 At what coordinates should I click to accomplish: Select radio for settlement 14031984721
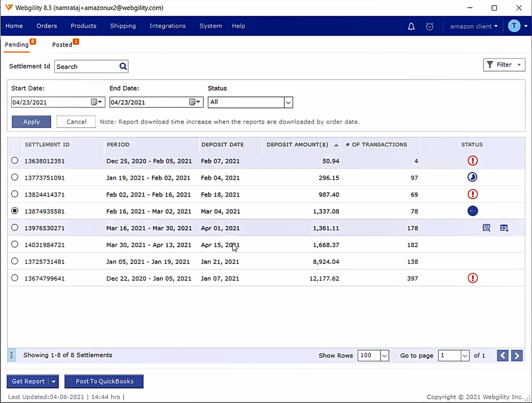point(14,244)
